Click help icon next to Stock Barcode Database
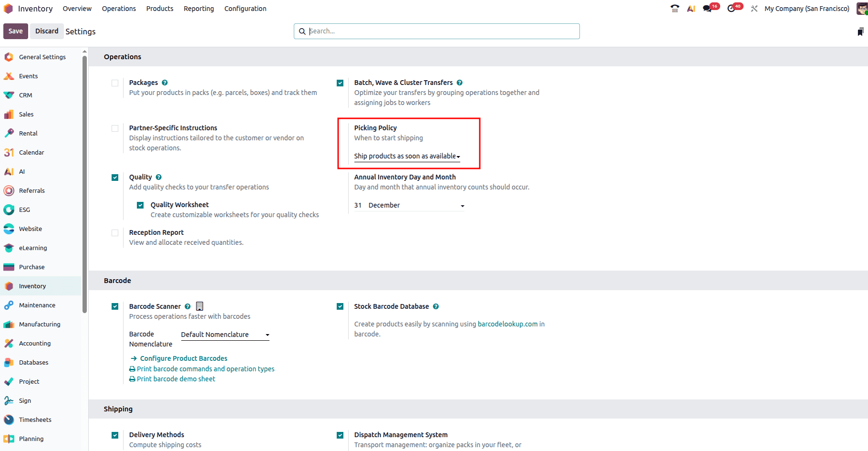This screenshot has width=868, height=451. click(x=436, y=306)
